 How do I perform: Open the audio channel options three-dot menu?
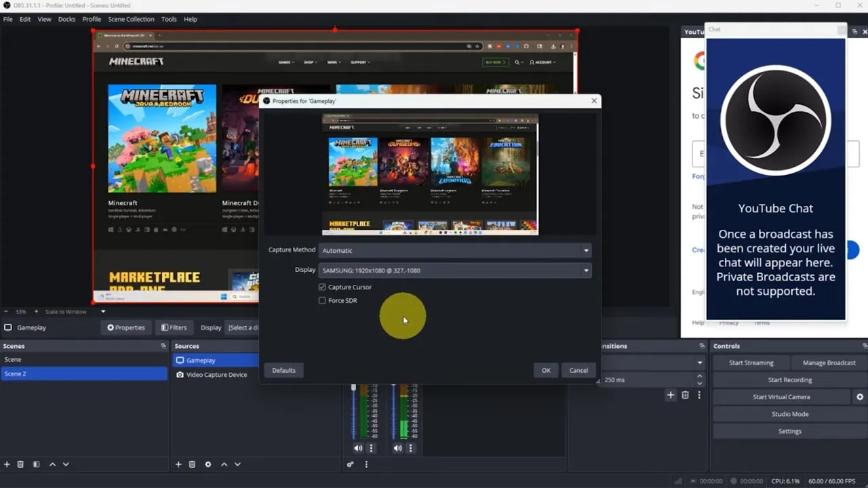click(371, 447)
